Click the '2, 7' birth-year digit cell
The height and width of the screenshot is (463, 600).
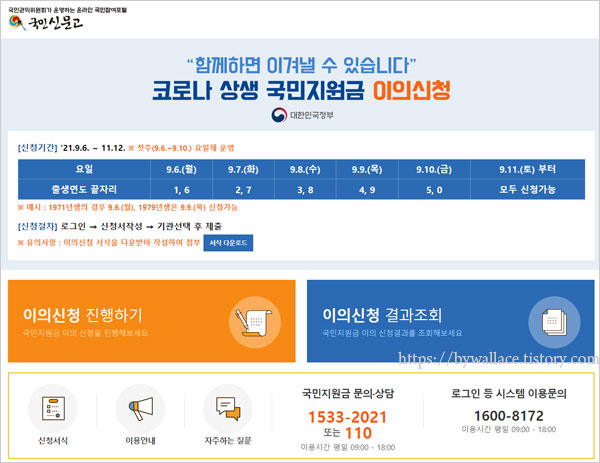click(x=243, y=189)
